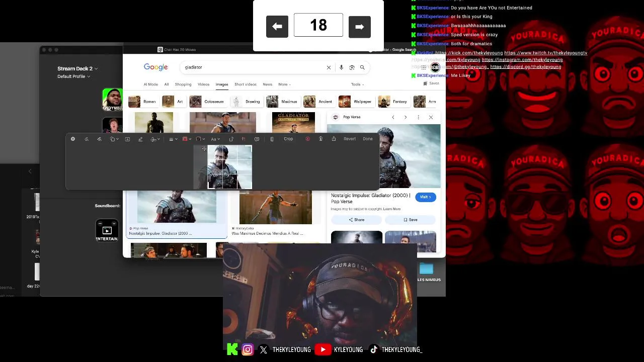Switch to the All results tab
This screenshot has width=644, height=362.
[x=167, y=84]
